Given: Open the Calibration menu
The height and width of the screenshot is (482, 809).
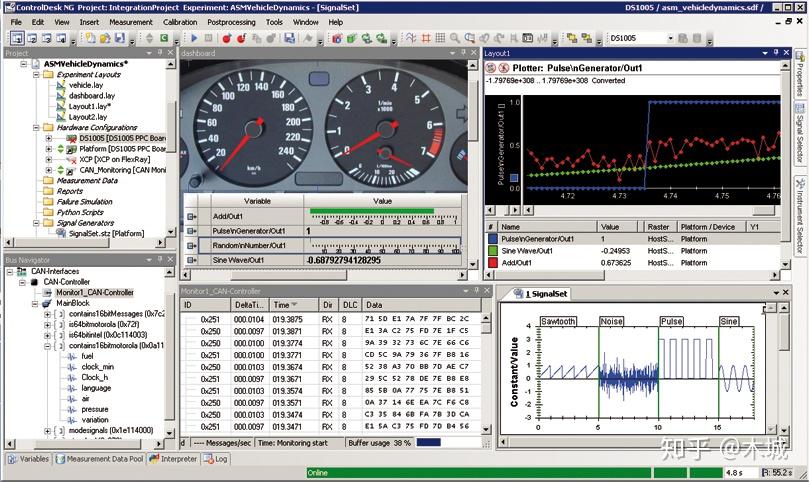Looking at the screenshot, I should tap(180, 21).
